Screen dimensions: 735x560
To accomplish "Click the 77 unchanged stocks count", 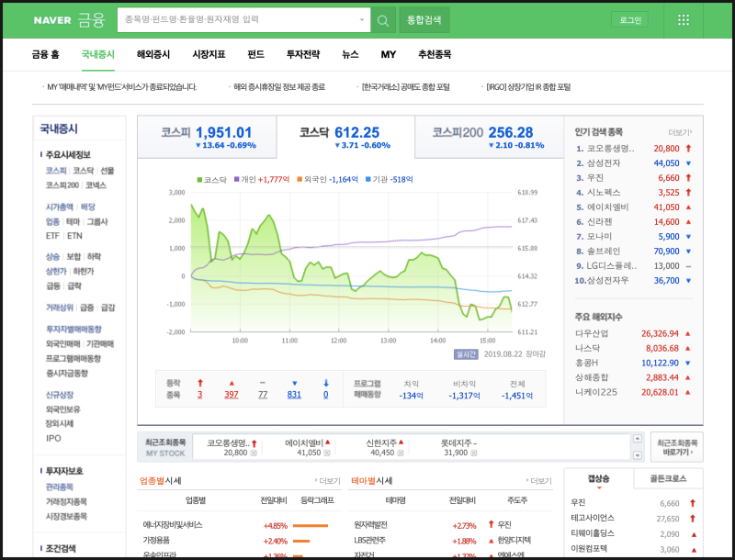I will (x=263, y=394).
